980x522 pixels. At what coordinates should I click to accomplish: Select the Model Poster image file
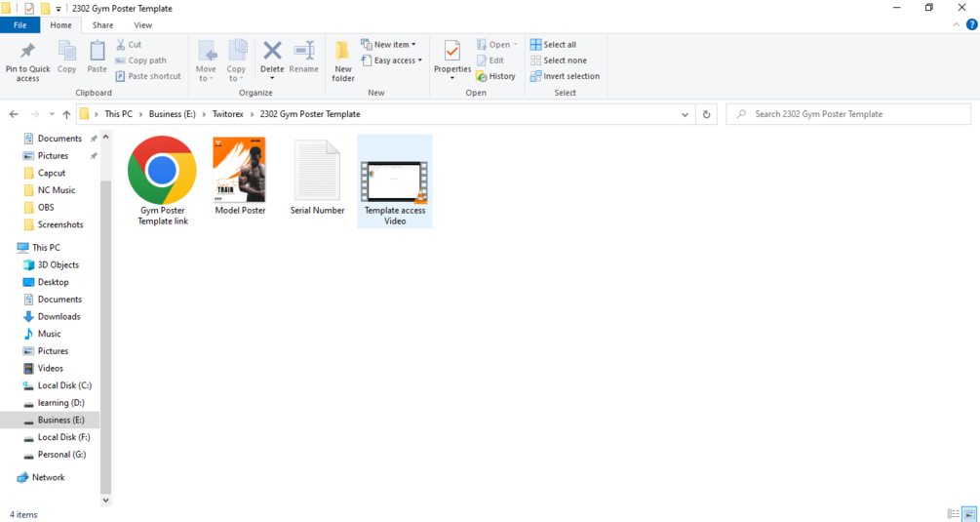[240, 177]
